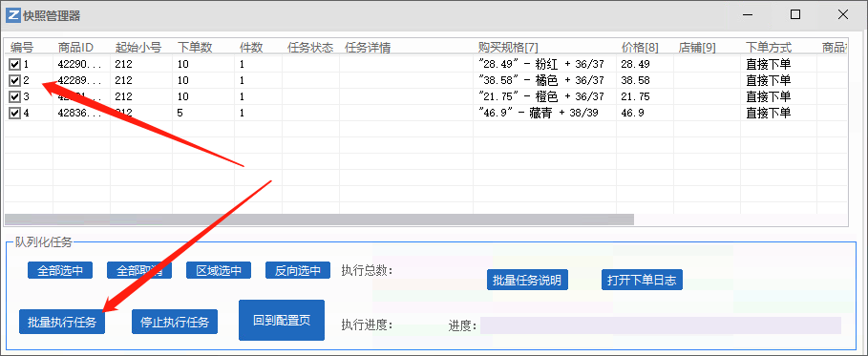Minimize the 快照管理器 window
Viewport: 868px width, 356px height.
(x=748, y=15)
